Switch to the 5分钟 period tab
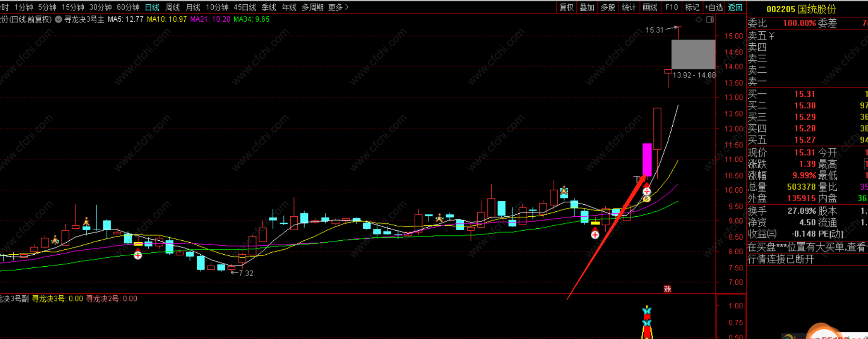The image size is (868, 339). point(47,7)
